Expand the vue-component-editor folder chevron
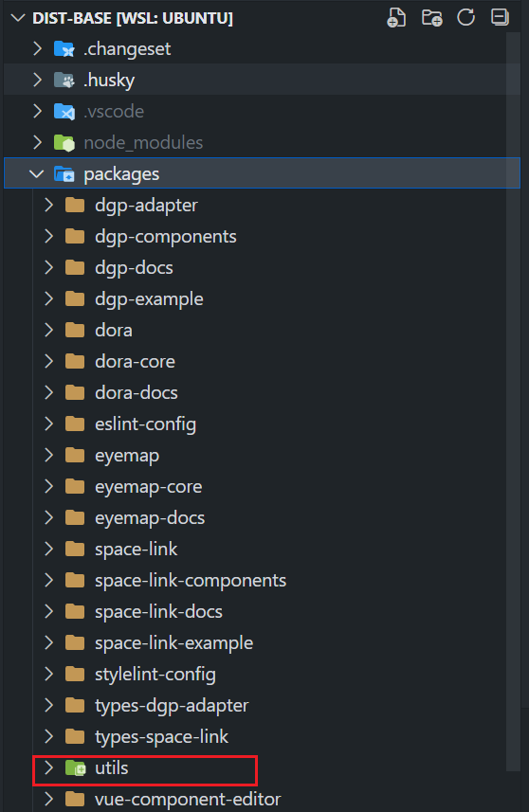The width and height of the screenshot is (529, 812). [48, 799]
